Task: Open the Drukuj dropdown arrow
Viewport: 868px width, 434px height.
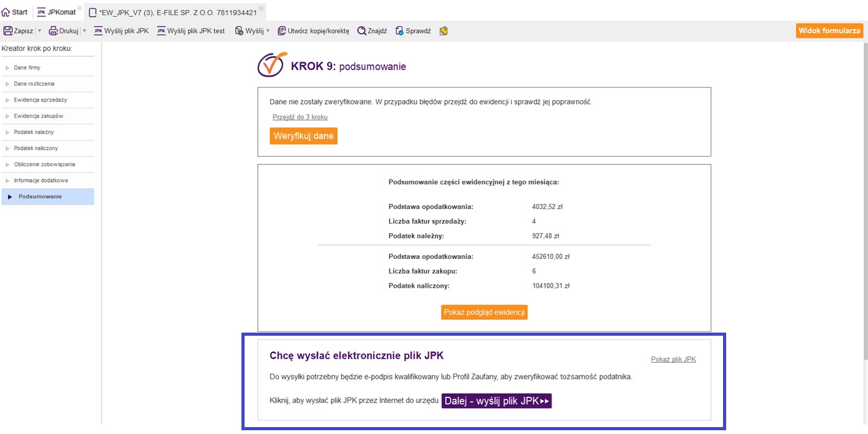Action: [84, 31]
